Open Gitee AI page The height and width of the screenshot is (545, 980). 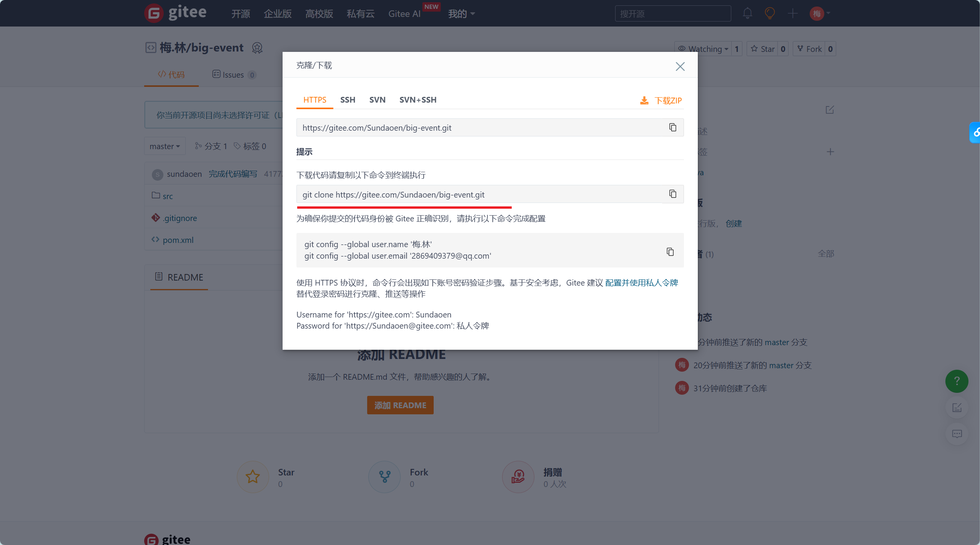point(404,14)
